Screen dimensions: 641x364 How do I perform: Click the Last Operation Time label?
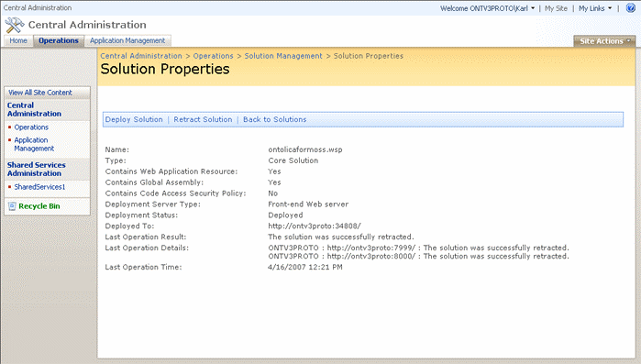(143, 267)
